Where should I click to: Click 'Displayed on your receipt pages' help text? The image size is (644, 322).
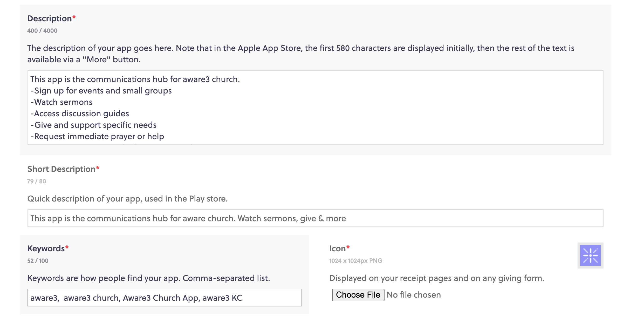tap(437, 278)
